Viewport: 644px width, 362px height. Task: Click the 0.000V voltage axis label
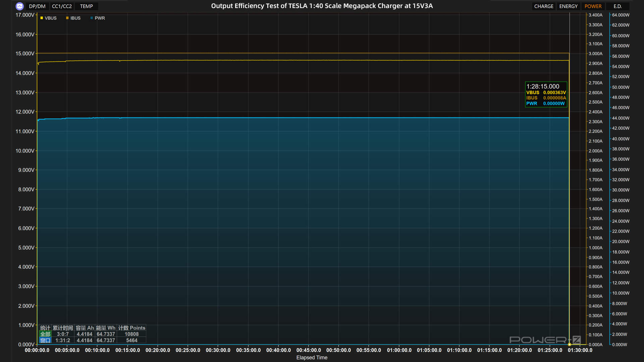point(26,345)
